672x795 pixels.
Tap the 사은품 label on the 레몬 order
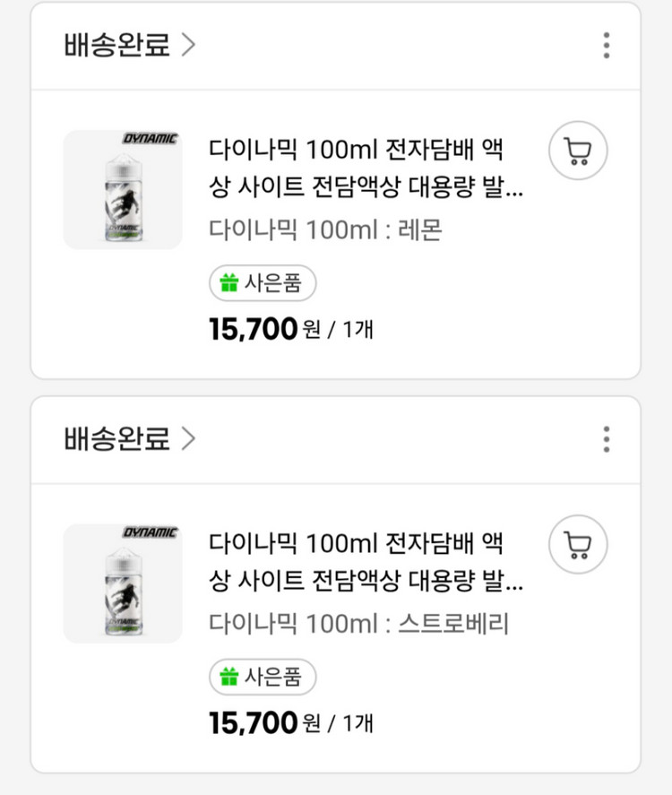[x=273, y=284]
